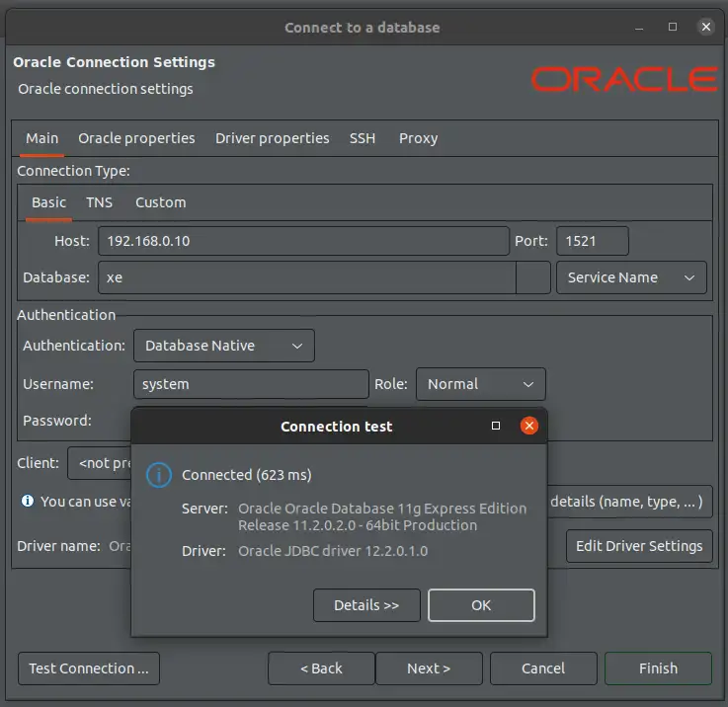Viewport: 728px width, 707px height.
Task: Focus the Port field showing 1521
Action: tap(593, 241)
